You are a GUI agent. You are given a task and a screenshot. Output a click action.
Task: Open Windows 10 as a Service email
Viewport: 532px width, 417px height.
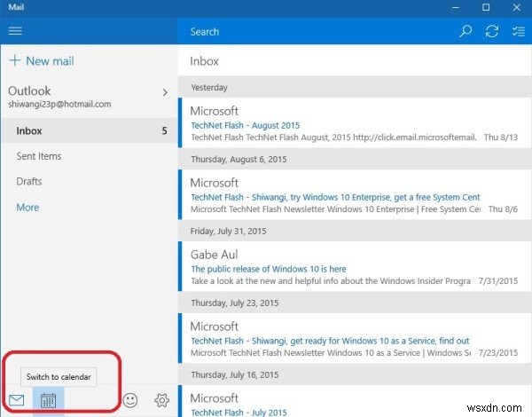[355, 338]
